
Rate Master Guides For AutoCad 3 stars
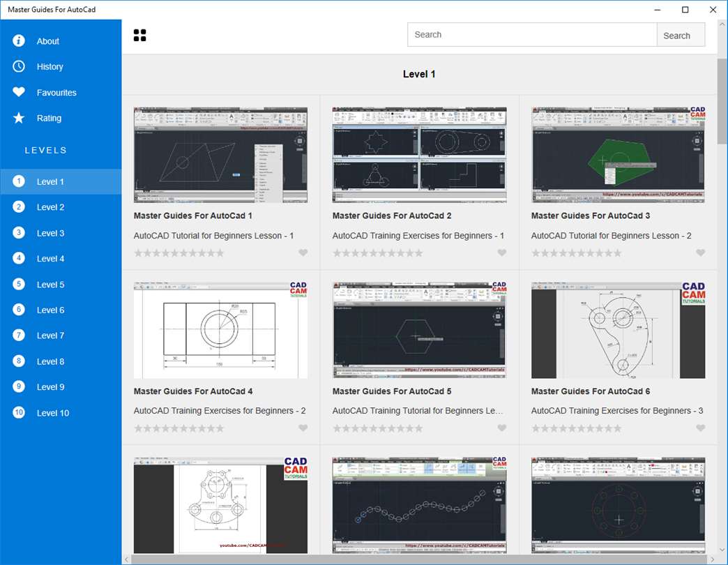tap(576, 253)
